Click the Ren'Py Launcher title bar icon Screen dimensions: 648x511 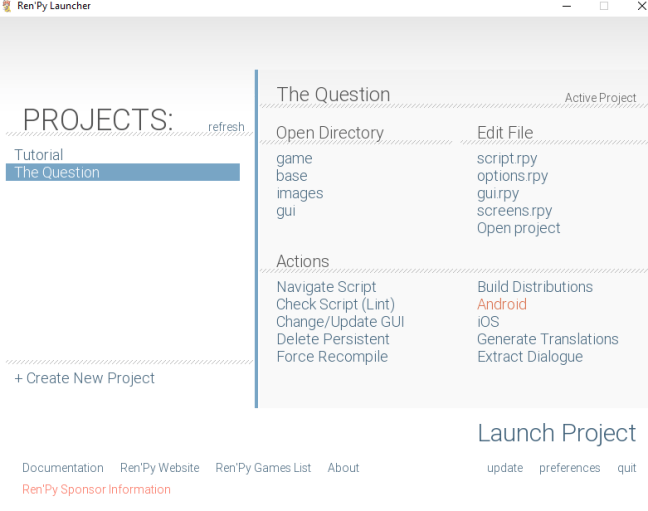[8, 6]
